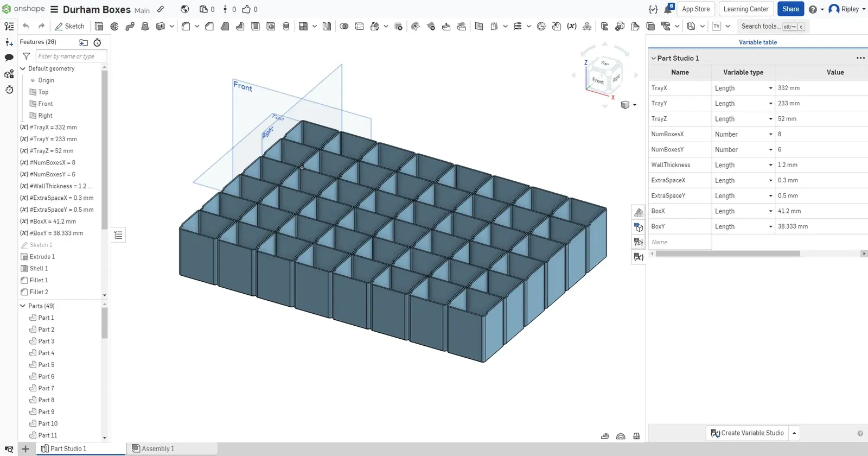
Task: Select the Extrude tool icon
Action: [99, 26]
